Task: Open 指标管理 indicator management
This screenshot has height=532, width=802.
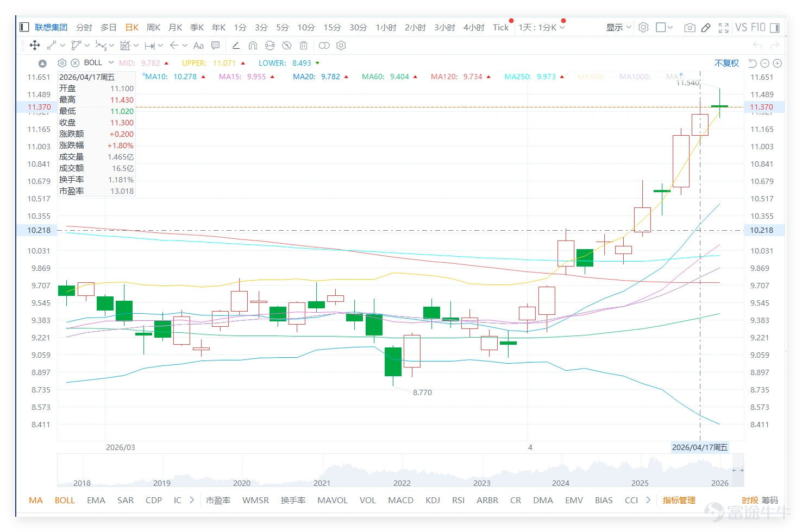Action: 679,500
